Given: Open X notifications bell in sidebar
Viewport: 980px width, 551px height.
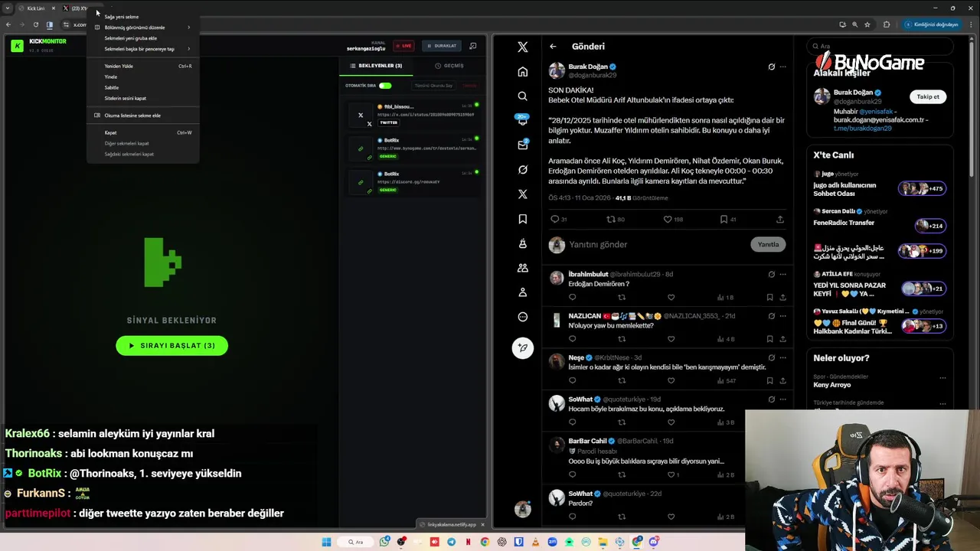Looking at the screenshot, I should tap(522, 121).
